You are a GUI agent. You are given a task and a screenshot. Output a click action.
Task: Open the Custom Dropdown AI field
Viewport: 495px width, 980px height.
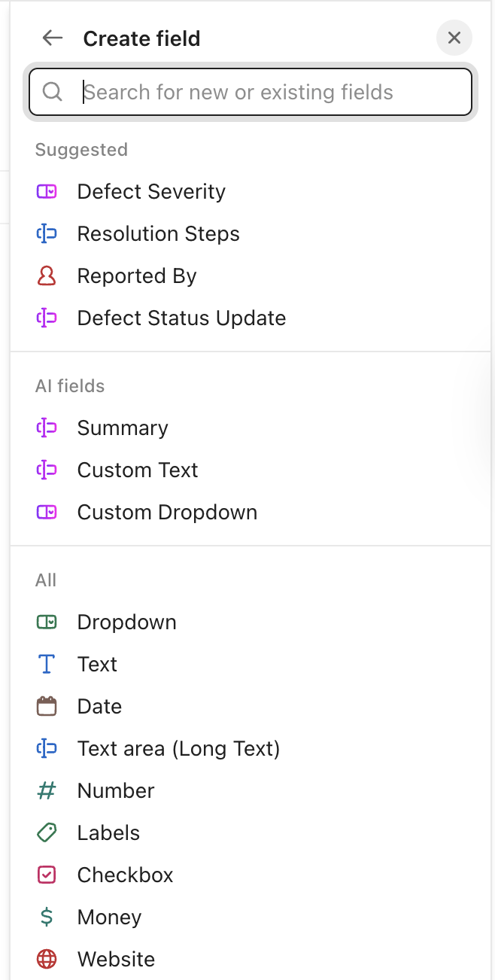click(x=166, y=512)
